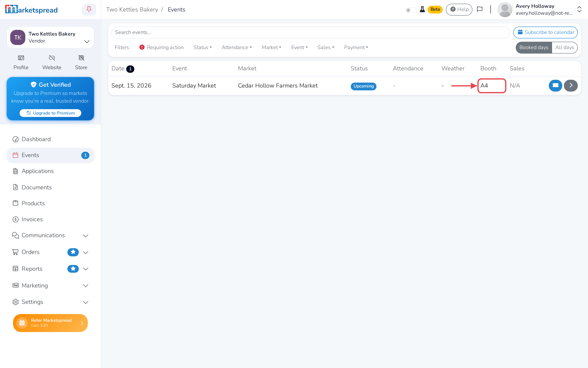Click Subscribe to calendar button
This screenshot has width=588, height=368.
[x=545, y=32]
